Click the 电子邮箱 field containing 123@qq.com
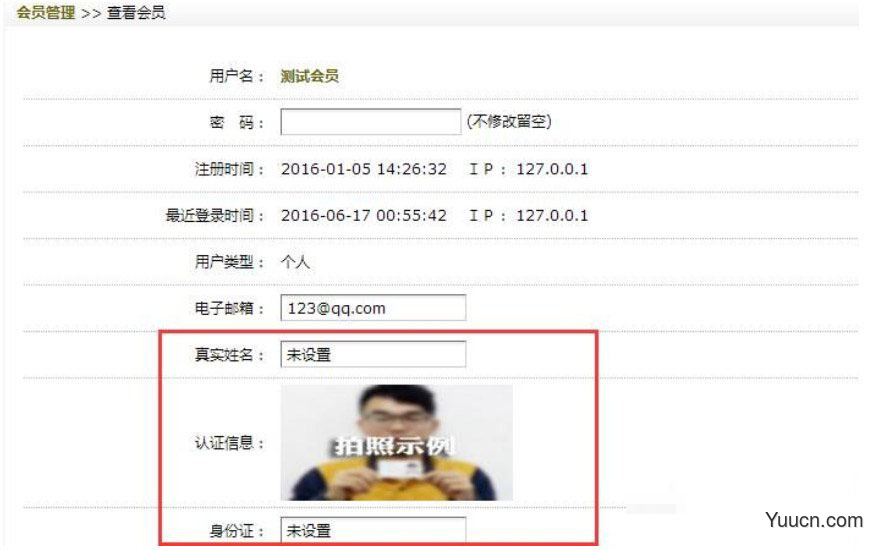 point(373,308)
